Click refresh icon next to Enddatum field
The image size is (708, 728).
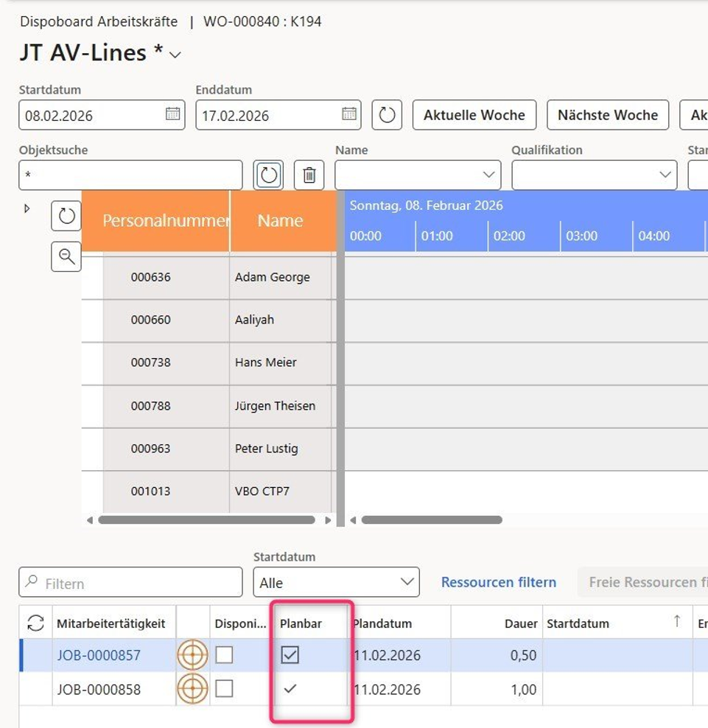pyautogui.click(x=387, y=115)
